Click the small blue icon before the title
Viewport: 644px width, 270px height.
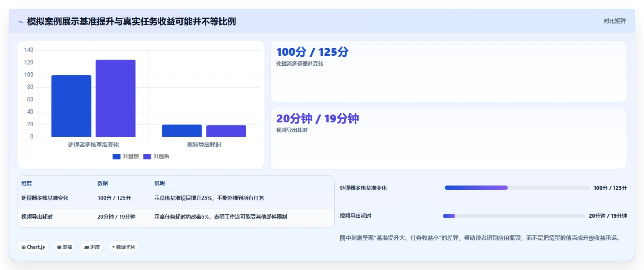click(x=20, y=22)
